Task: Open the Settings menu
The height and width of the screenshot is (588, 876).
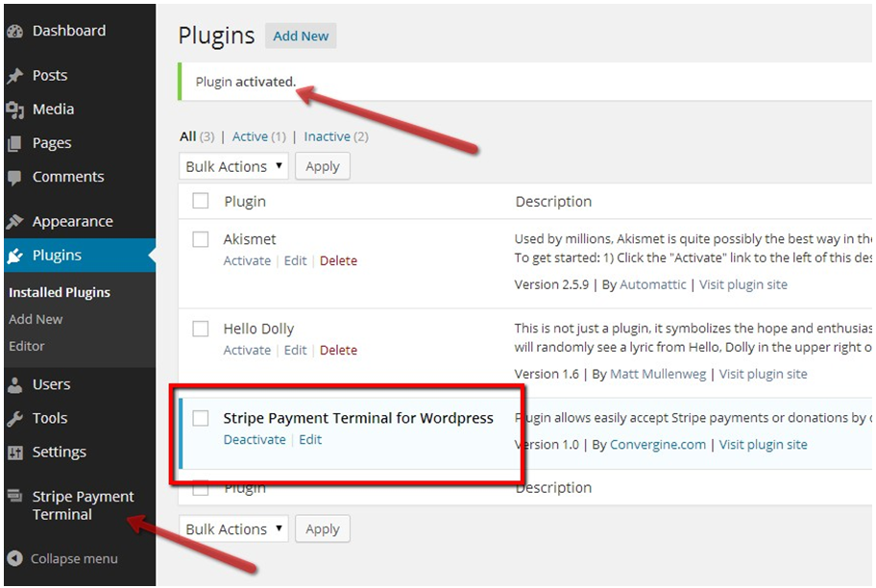Action: coord(60,453)
